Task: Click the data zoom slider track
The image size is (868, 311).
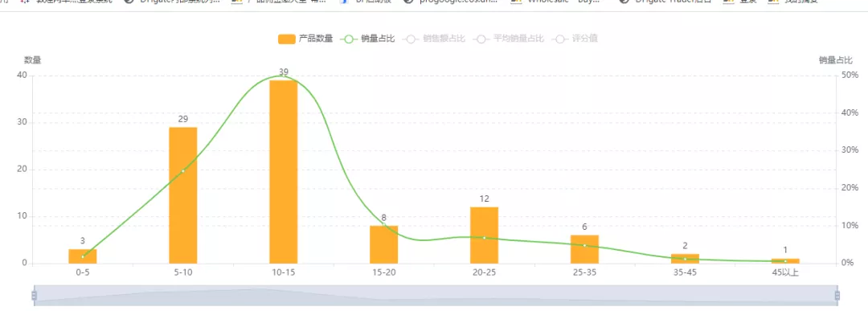Action: pos(436,296)
